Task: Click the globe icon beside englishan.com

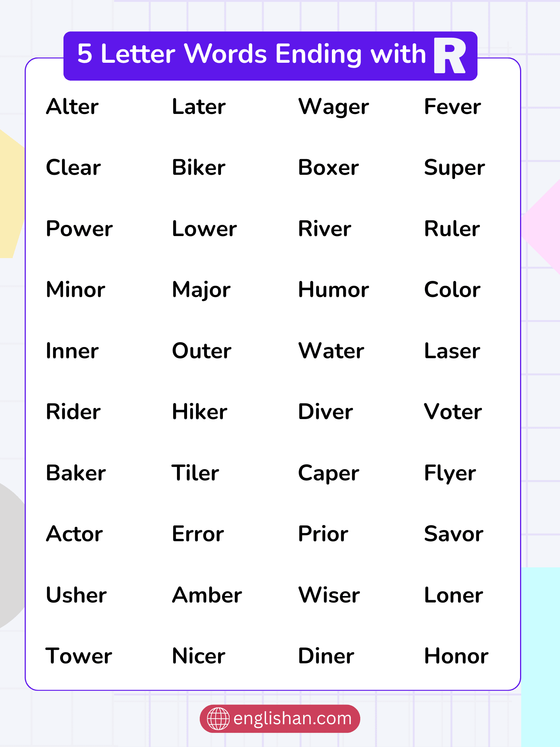Action: [218, 718]
